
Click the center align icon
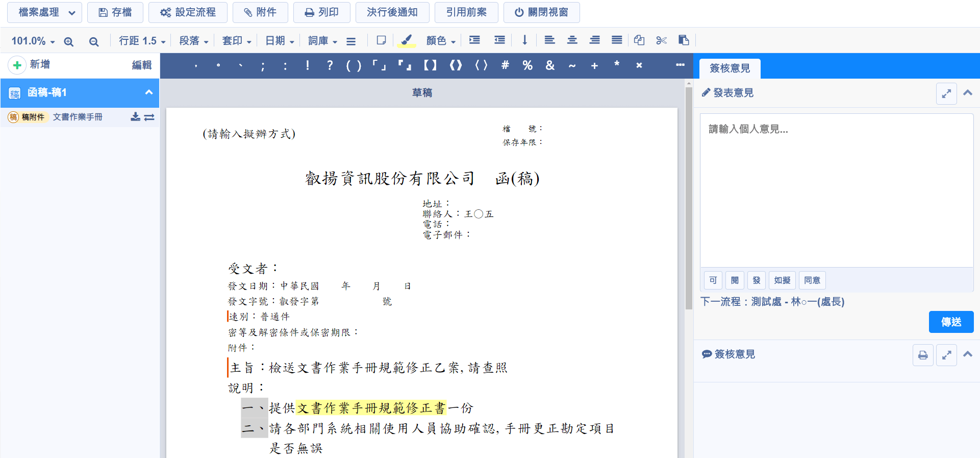[x=572, y=40]
